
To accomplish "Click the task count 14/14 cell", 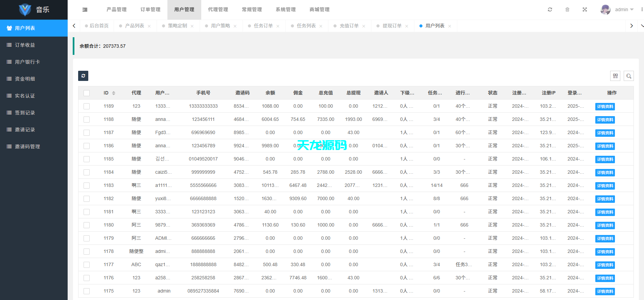I will [x=437, y=185].
